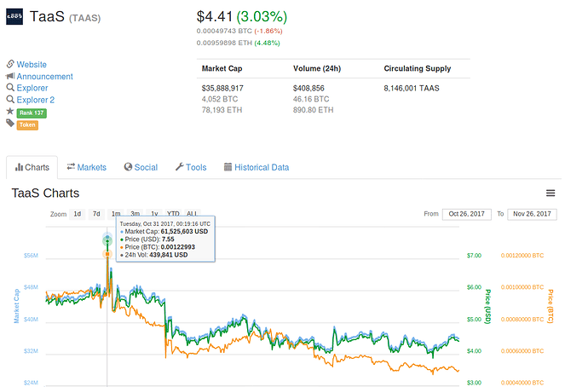Click the orange BTC price marker on chart
Image resolution: width=588 pixels, height=387 pixels.
pyautogui.click(x=107, y=254)
